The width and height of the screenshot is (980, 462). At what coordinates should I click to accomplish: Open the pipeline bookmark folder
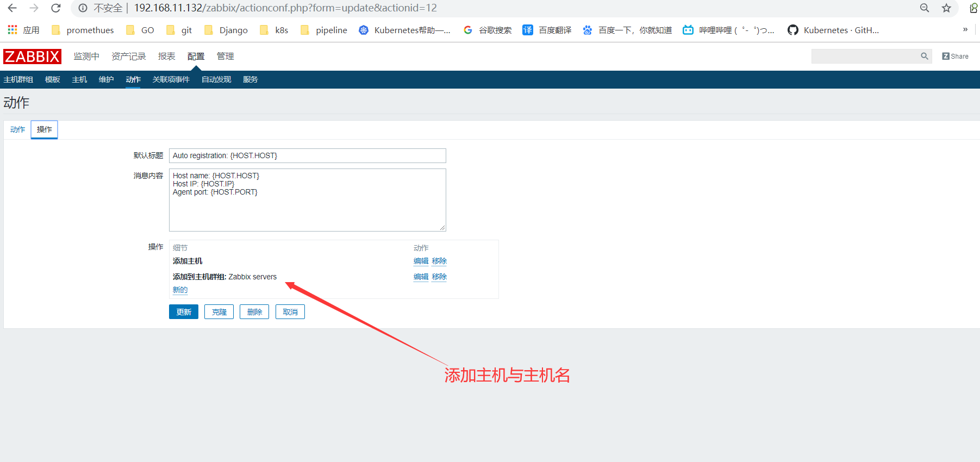pyautogui.click(x=324, y=30)
